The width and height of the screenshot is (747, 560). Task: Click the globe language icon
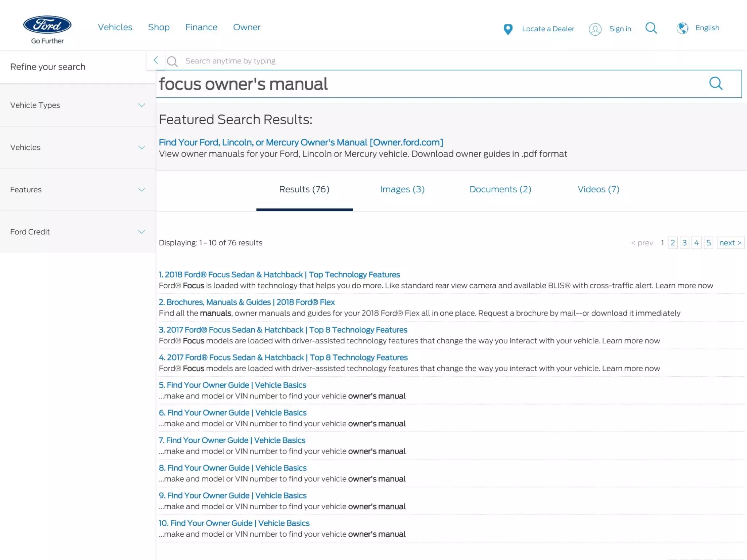[x=682, y=28]
